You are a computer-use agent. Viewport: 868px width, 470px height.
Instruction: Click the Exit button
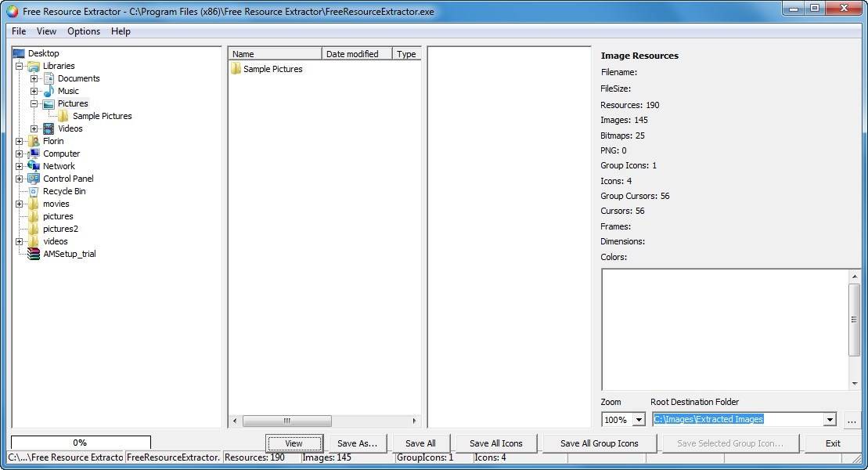coord(832,443)
